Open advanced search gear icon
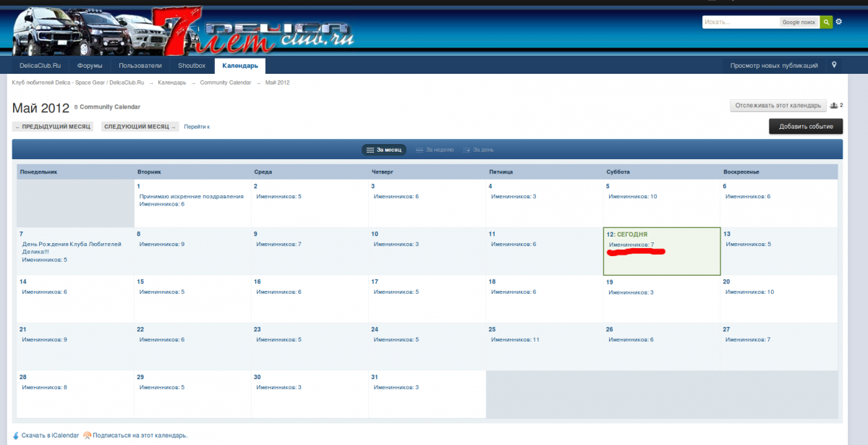 (839, 22)
